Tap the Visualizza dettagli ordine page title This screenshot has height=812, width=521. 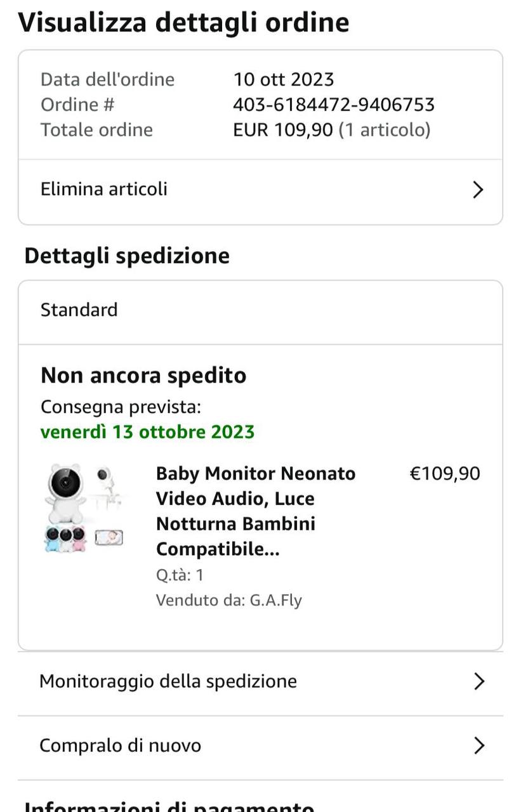tap(184, 23)
